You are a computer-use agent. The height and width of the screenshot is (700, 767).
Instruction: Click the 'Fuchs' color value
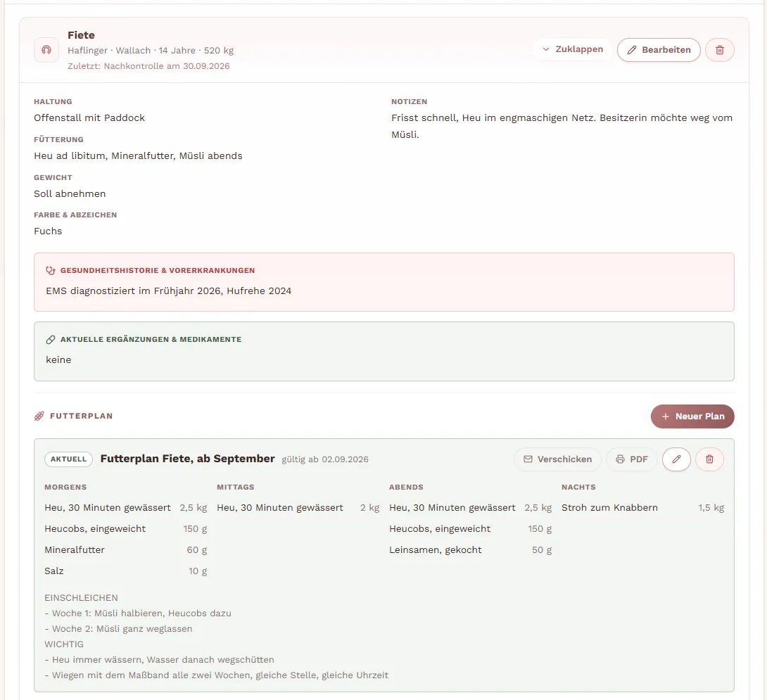pos(48,231)
